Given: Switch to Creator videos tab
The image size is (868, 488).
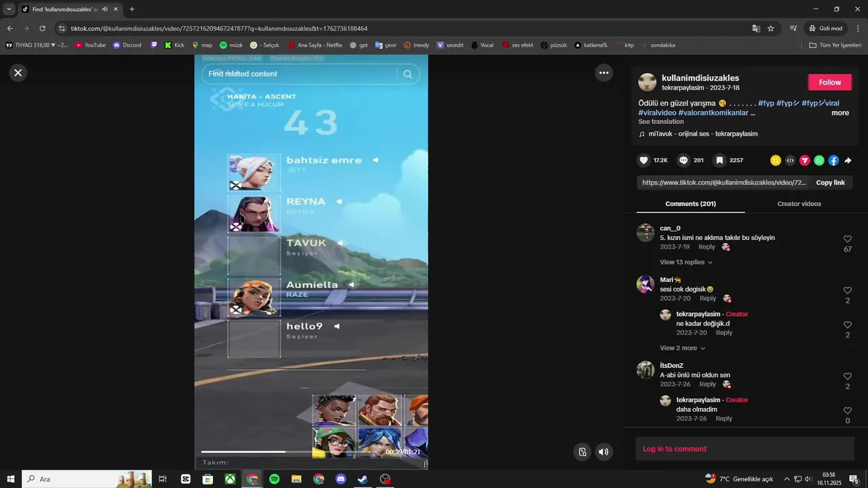Looking at the screenshot, I should pos(799,204).
